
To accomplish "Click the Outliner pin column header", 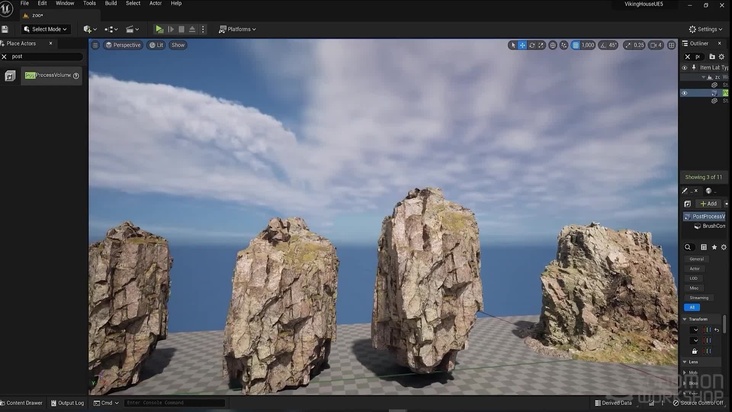I will [x=694, y=68].
